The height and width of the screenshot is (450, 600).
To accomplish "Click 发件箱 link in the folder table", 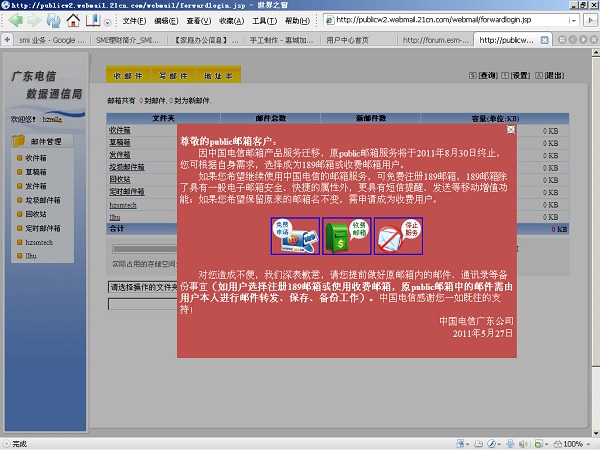I will pos(120,155).
